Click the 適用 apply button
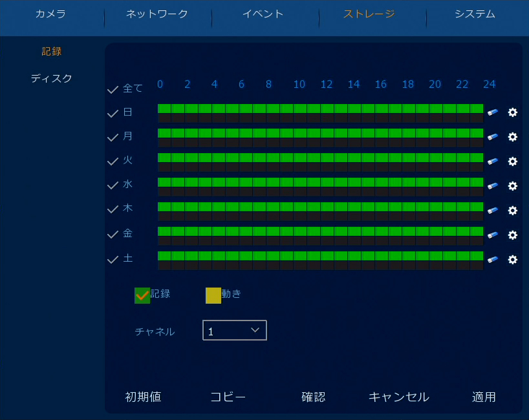 pyautogui.click(x=484, y=397)
